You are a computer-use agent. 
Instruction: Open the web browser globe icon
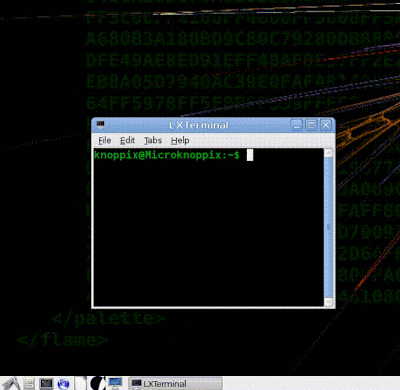[x=64, y=383]
